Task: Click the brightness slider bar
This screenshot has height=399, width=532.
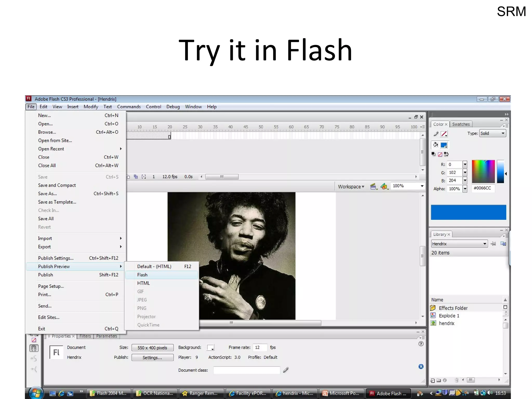Action: click(500, 171)
